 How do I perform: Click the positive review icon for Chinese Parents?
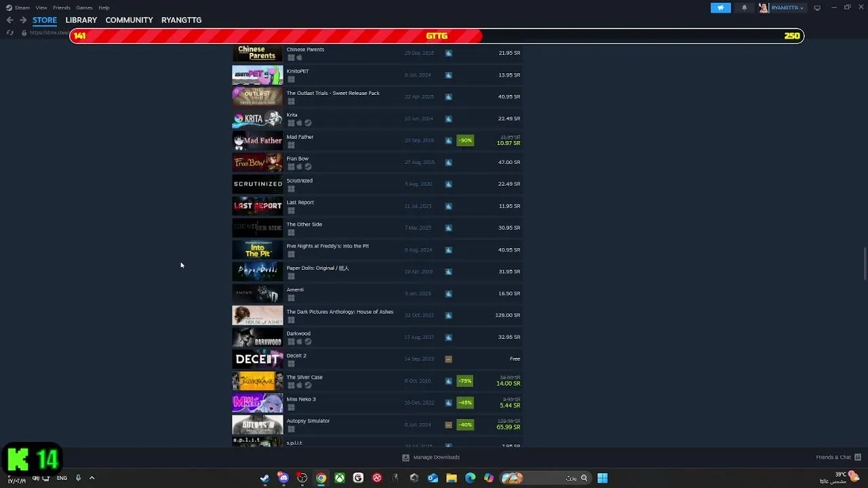coord(448,53)
